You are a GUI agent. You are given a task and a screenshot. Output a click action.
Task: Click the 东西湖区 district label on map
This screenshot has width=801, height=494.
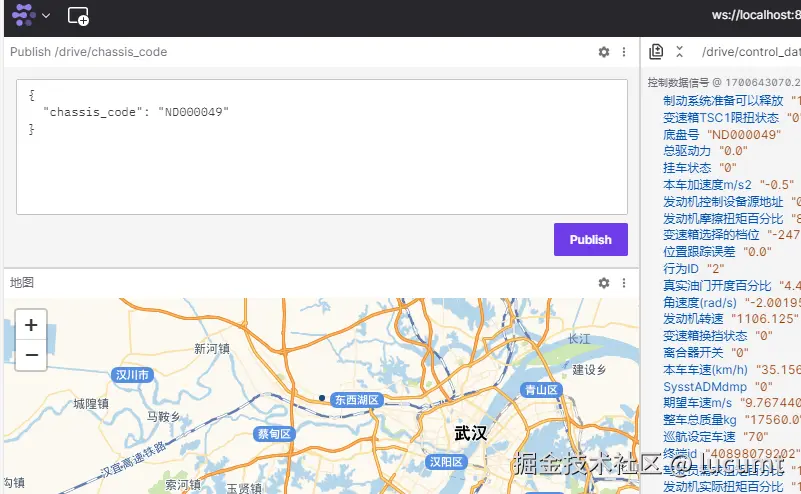tap(357, 400)
